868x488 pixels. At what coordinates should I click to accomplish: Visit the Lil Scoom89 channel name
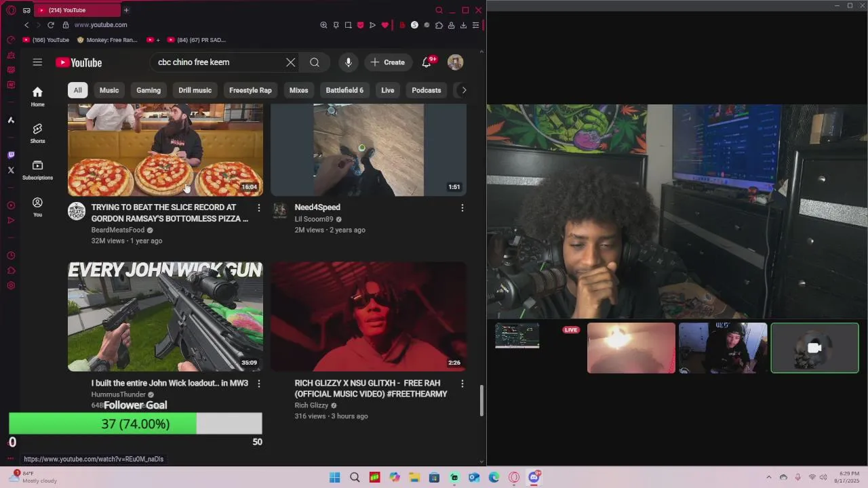[314, 219]
